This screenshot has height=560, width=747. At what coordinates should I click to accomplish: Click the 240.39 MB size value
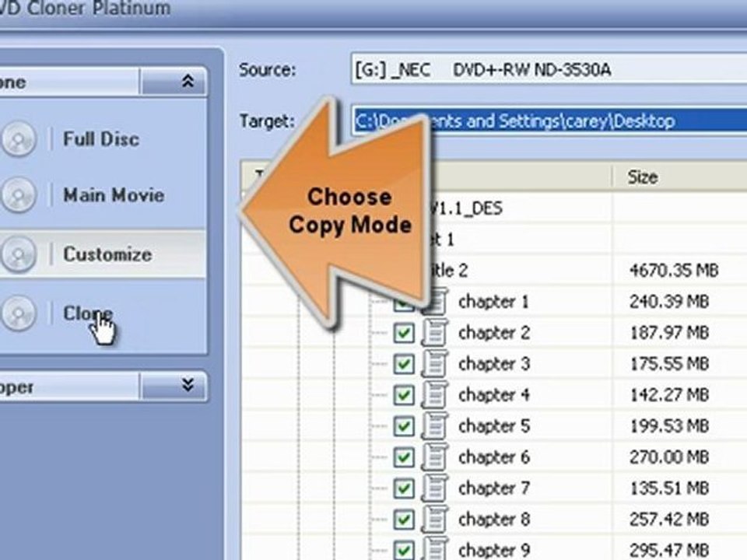(669, 302)
